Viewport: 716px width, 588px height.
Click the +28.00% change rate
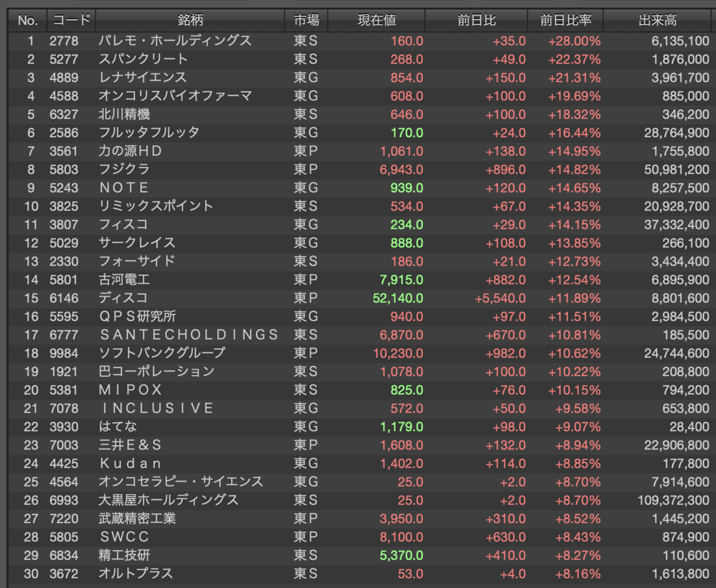pos(574,41)
